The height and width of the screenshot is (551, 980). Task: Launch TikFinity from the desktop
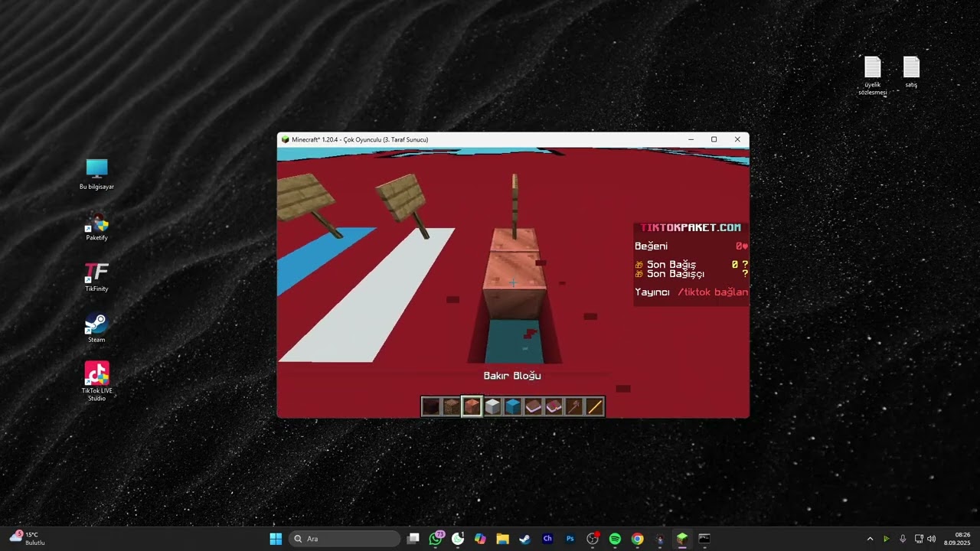pyautogui.click(x=96, y=278)
